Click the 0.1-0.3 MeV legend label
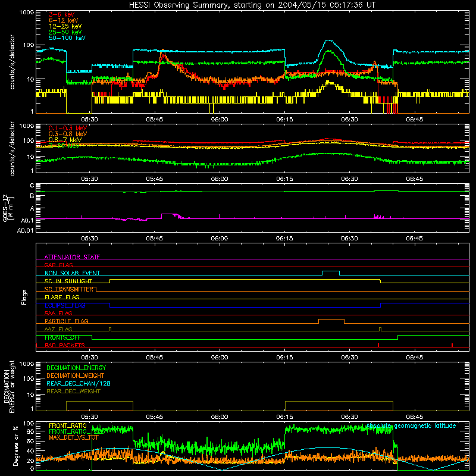The image size is (476, 476). point(68,128)
